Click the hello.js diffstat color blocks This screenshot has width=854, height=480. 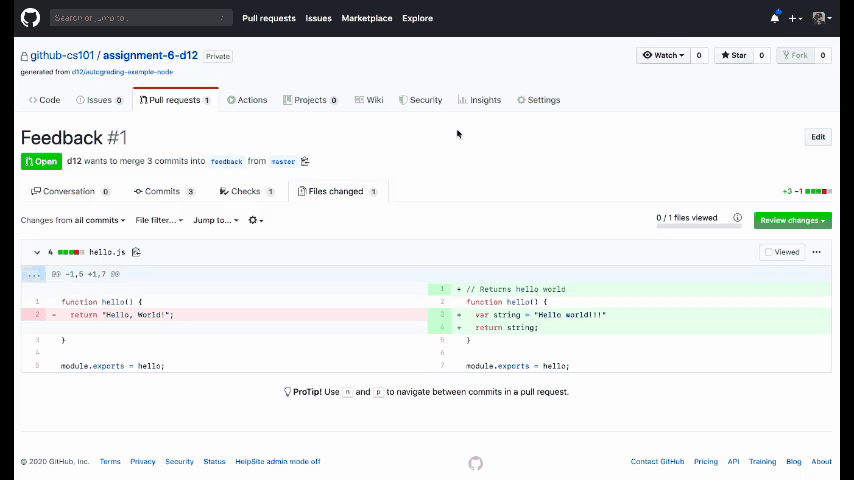pyautogui.click(x=71, y=252)
